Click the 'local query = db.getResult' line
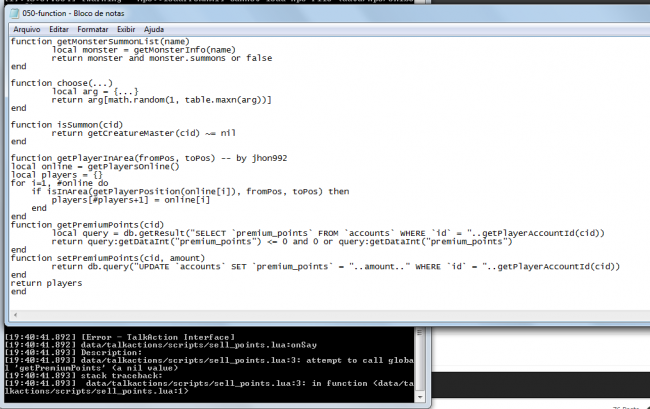The height and width of the screenshot is (409, 650). tap(328, 233)
